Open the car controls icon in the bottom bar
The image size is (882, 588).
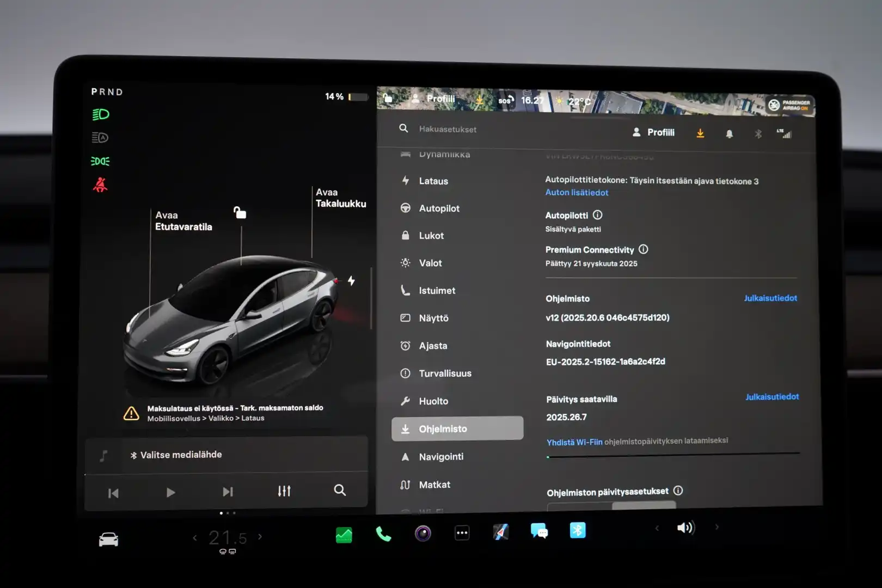[x=108, y=539]
